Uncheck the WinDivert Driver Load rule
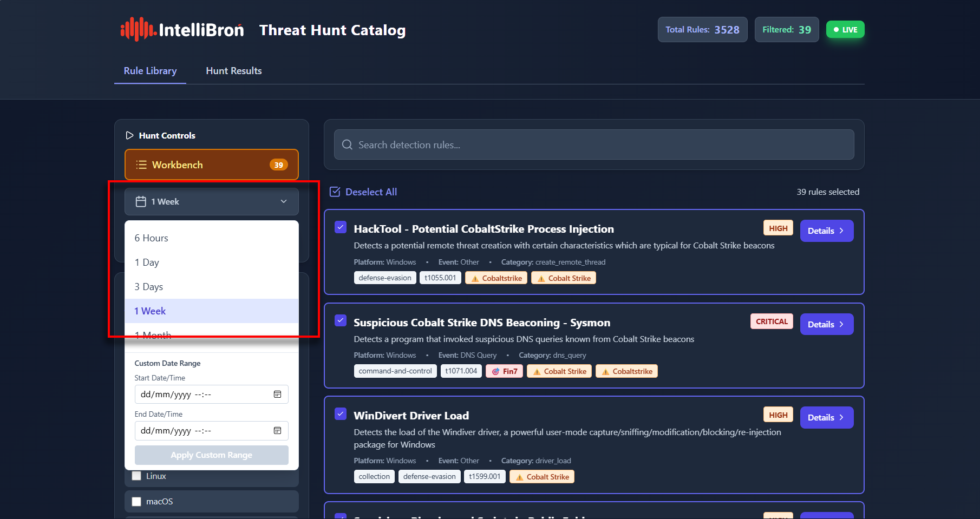980x519 pixels. pos(341,414)
